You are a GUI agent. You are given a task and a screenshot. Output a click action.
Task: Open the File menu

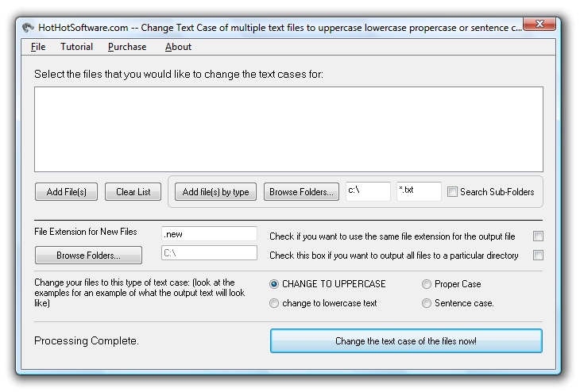38,47
